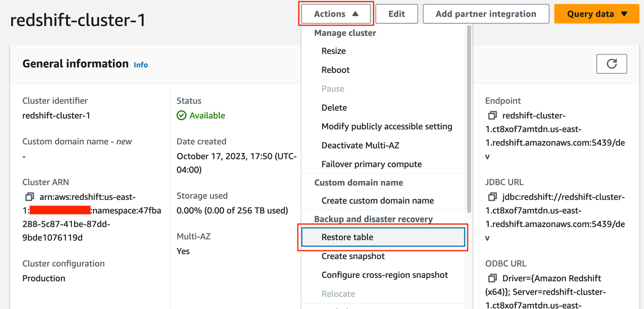Click the Storage used value 0.00%
Image resolution: width=644 pixels, height=309 pixels.
point(232,210)
